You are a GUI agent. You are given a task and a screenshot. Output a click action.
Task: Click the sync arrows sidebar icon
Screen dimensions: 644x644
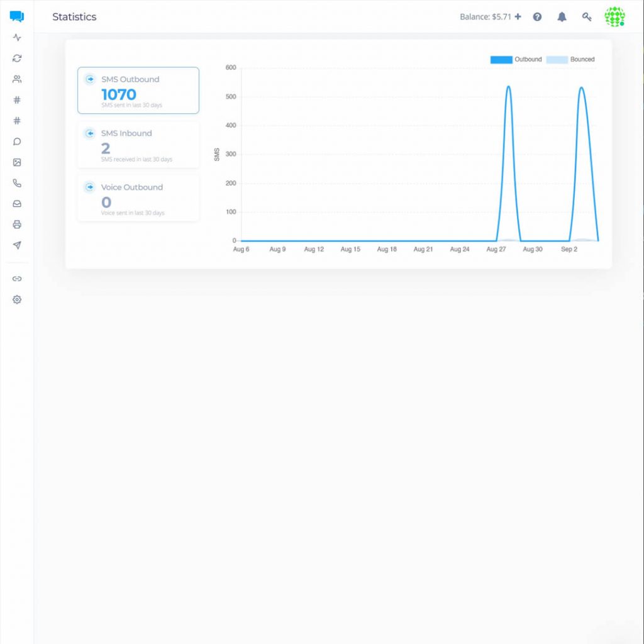(17, 58)
